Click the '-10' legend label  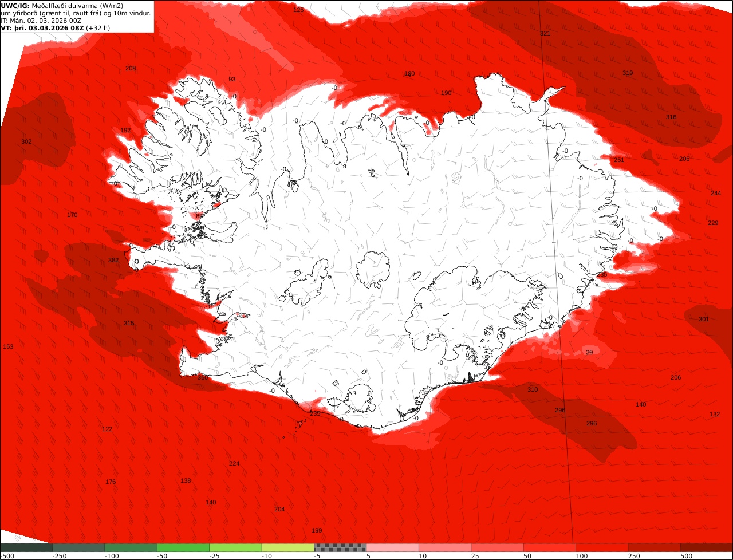pos(267,556)
